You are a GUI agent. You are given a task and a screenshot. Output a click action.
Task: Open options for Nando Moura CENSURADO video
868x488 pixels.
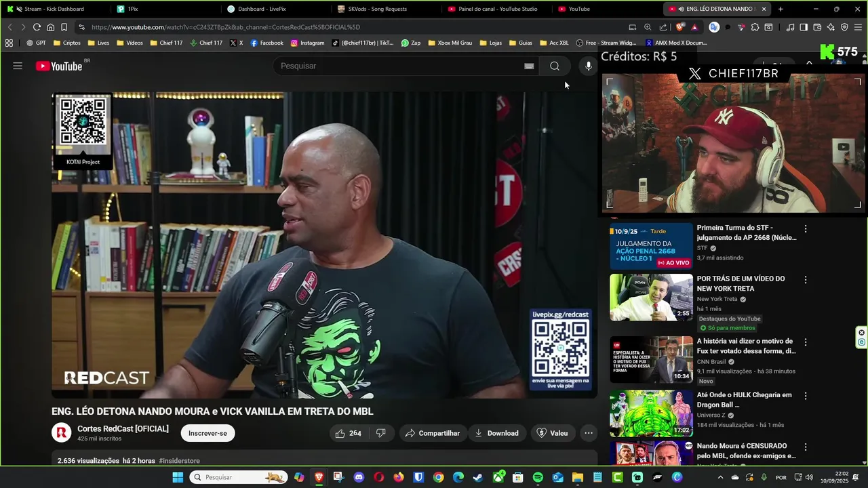coord(806,447)
